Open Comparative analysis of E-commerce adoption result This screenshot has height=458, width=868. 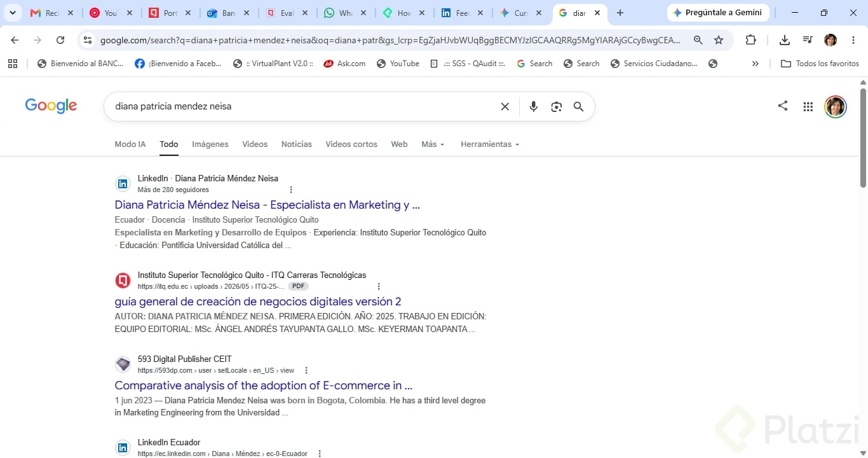(264, 385)
